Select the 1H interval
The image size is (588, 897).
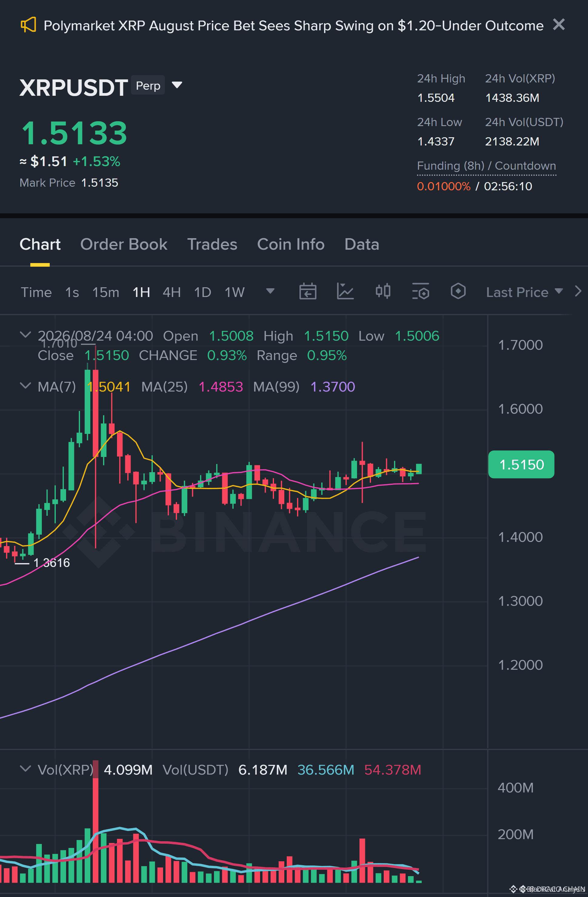click(x=141, y=292)
